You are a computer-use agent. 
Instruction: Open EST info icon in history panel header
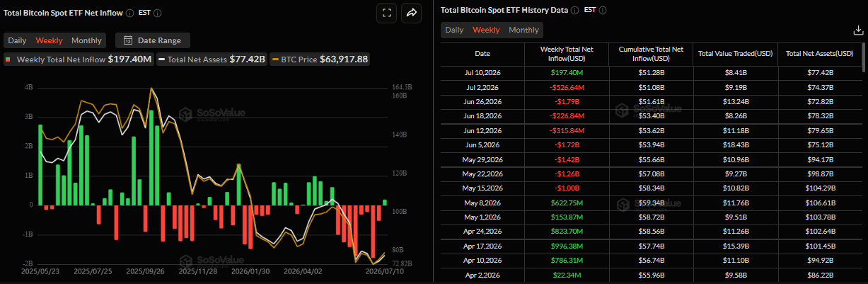pos(601,10)
